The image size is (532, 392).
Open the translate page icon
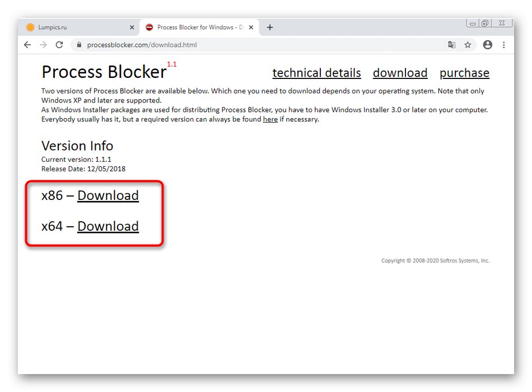pos(451,45)
